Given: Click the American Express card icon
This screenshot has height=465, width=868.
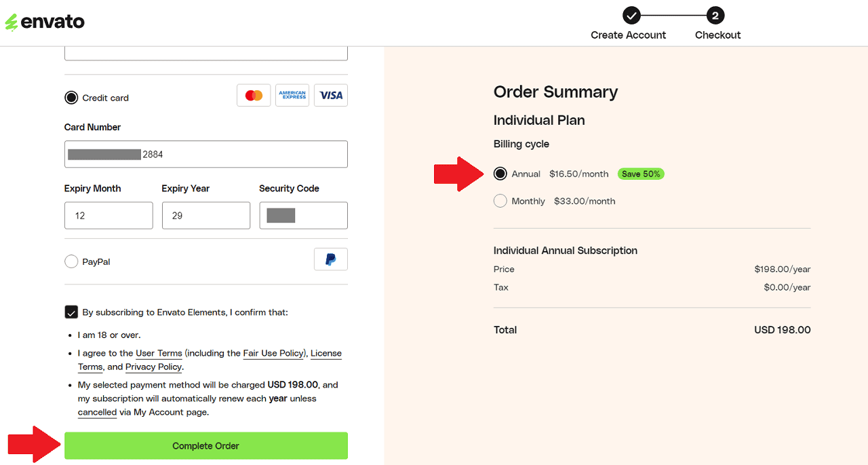Looking at the screenshot, I should coord(292,96).
